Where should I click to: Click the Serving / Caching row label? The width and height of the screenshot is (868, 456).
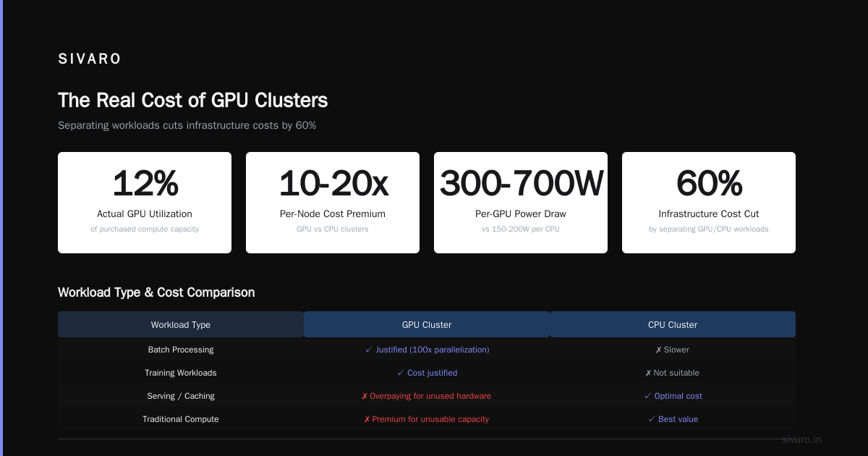click(181, 396)
